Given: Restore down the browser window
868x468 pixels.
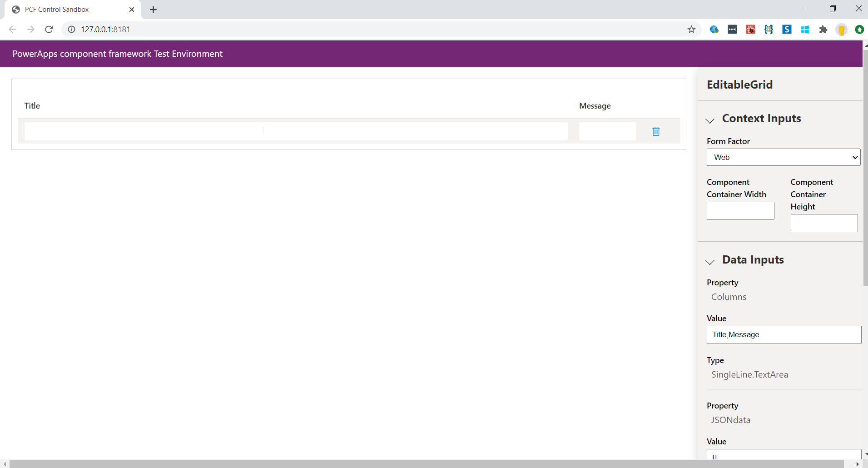Looking at the screenshot, I should coord(833,9).
